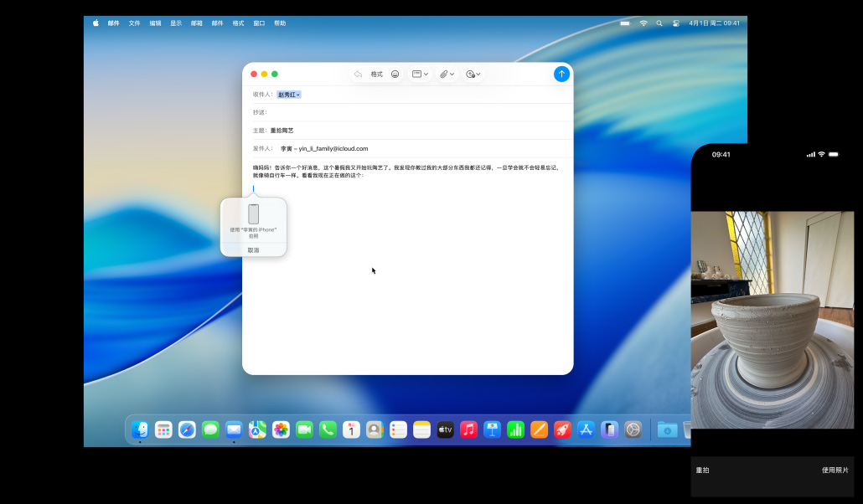The height and width of the screenshot is (504, 863).
Task: Open the 格式 menu in the menu bar
Action: [238, 23]
